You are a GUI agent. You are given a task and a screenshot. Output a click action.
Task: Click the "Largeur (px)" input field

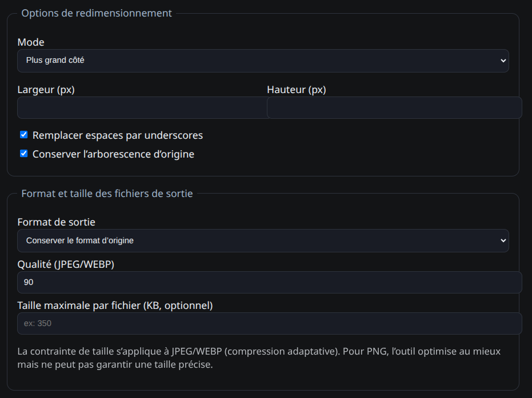click(140, 107)
